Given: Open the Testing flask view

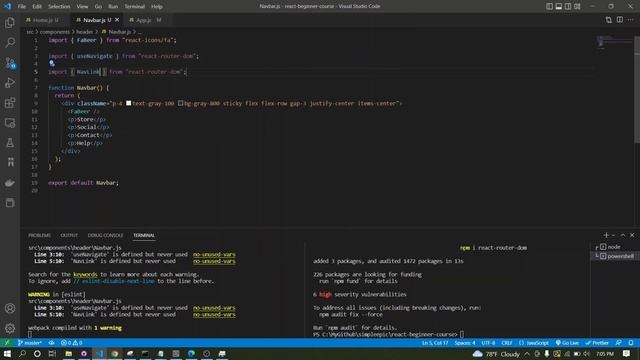Looking at the screenshot, I should (x=10, y=142).
